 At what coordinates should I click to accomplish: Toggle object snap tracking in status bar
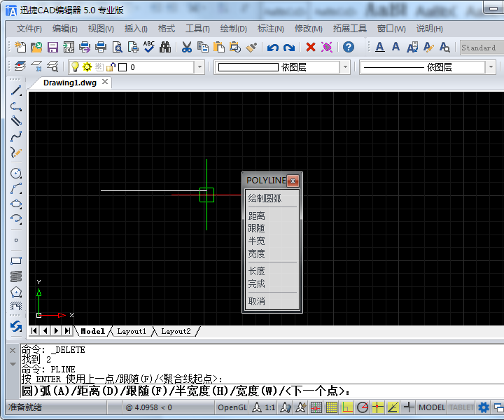(x=393, y=407)
